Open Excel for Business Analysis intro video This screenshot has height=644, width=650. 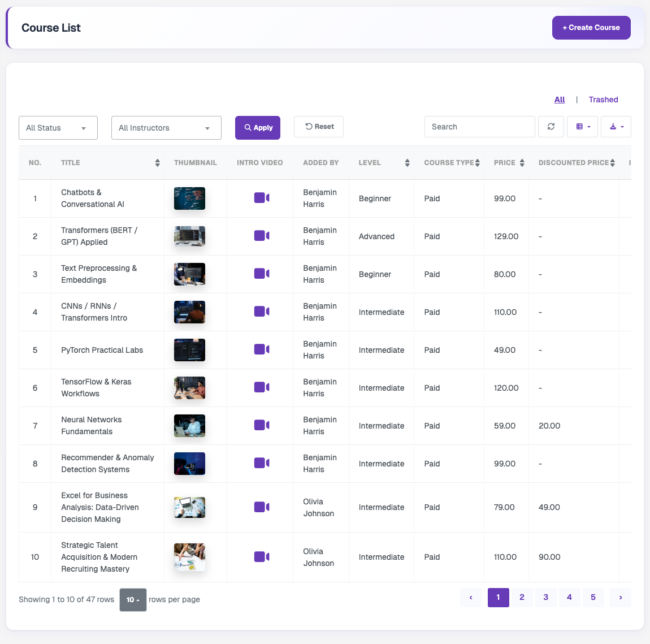click(x=262, y=507)
